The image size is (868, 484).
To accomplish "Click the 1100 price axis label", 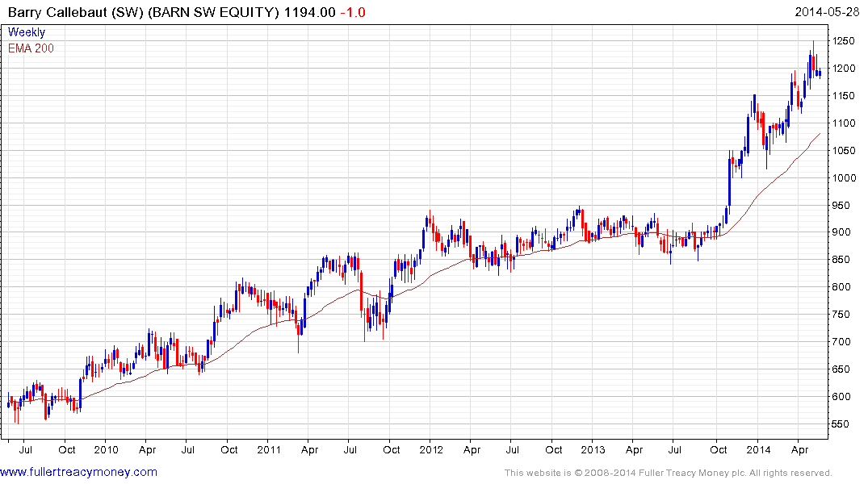I will pyautogui.click(x=843, y=123).
